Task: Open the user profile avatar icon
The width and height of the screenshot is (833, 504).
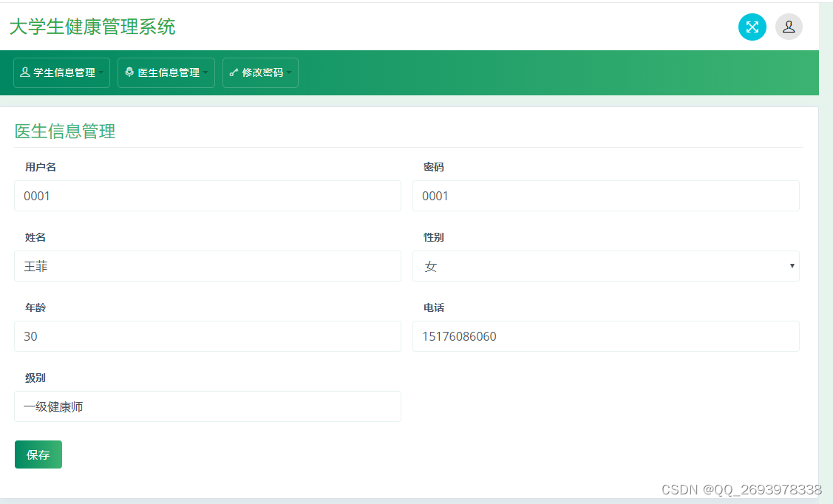Action: pyautogui.click(x=789, y=27)
